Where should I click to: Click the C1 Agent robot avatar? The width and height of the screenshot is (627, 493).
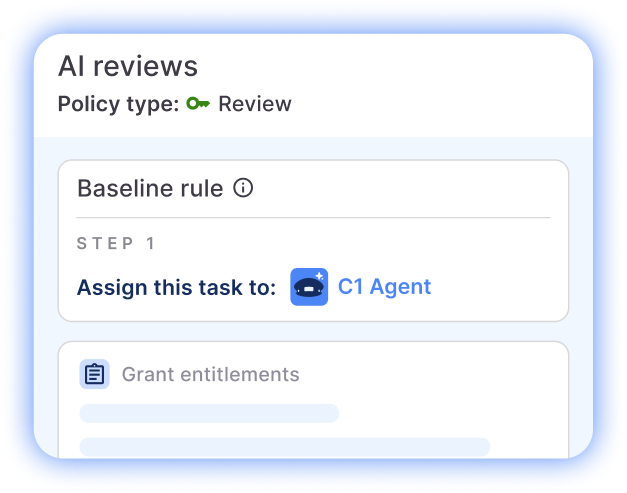tap(309, 287)
